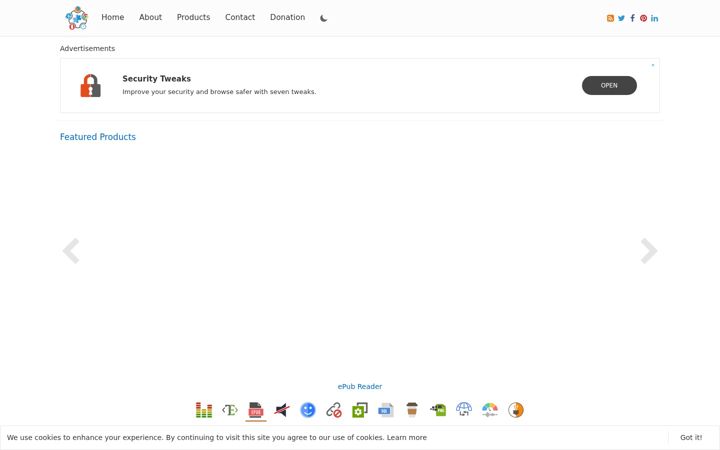Select the audio equalizer bars product icon

pos(204,410)
